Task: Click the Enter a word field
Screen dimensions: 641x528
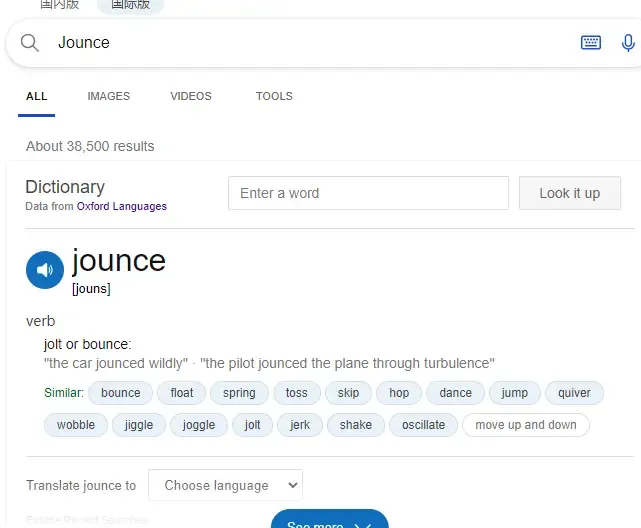Action: (x=368, y=193)
